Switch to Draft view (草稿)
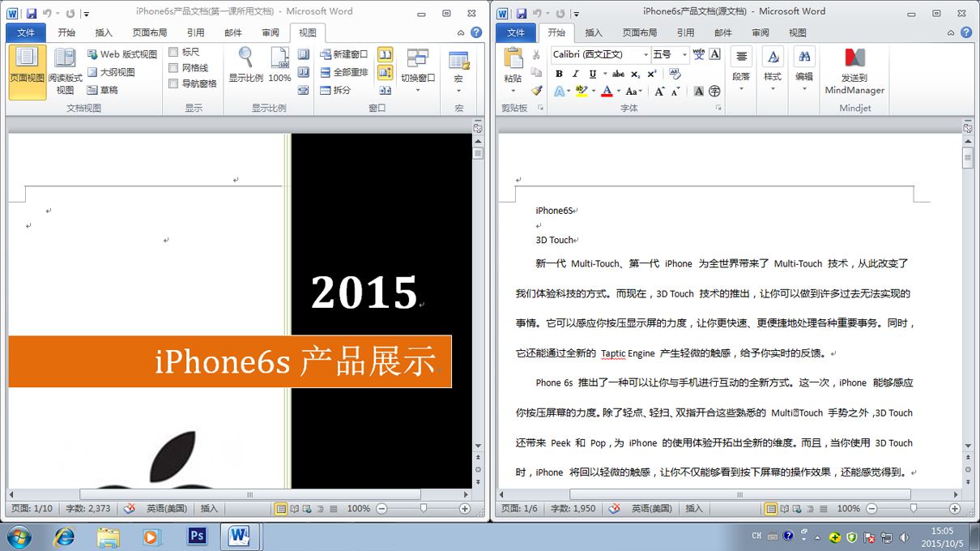 (102, 90)
